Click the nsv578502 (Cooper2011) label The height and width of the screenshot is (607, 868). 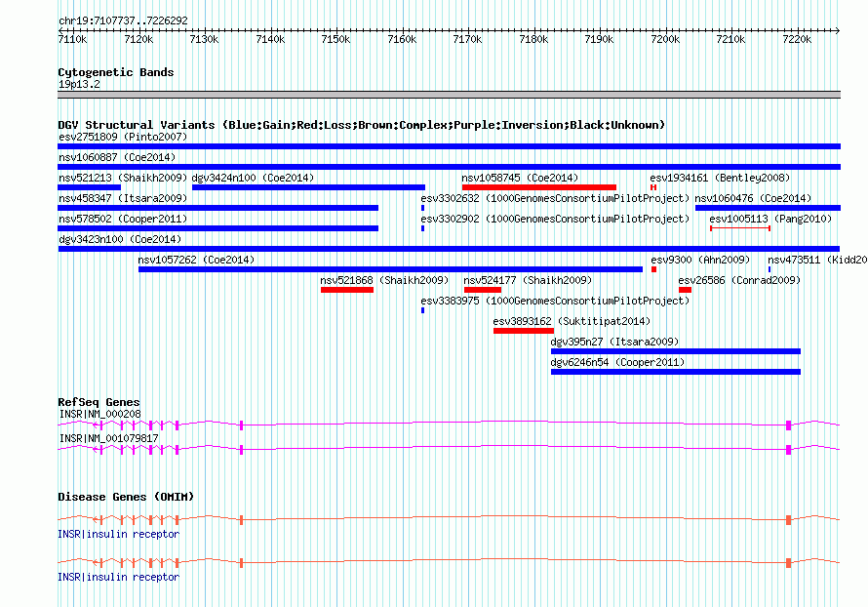click(x=123, y=219)
